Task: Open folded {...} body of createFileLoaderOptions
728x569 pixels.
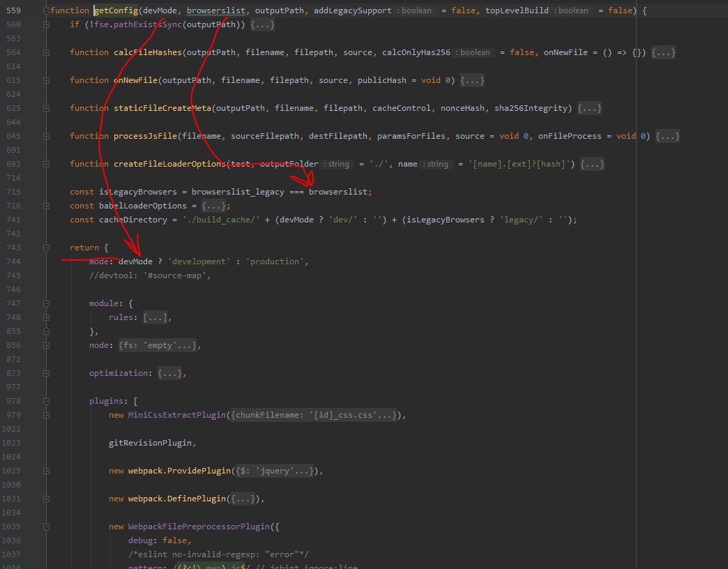Action: 593,164
